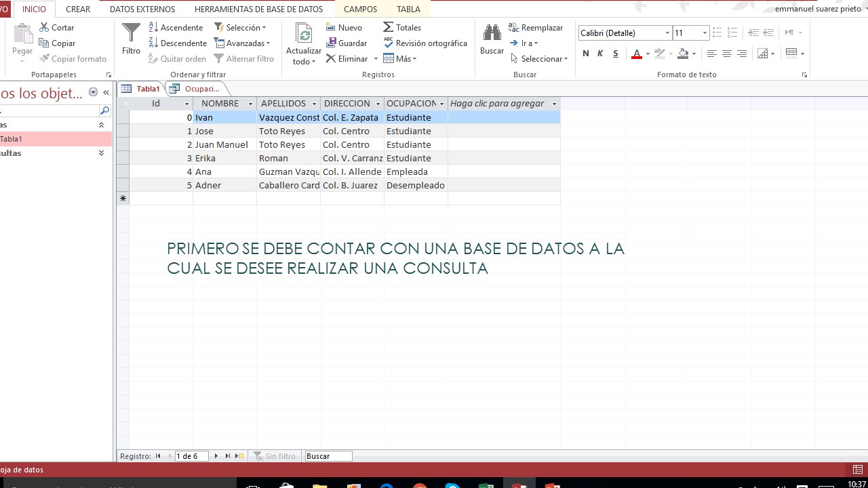Open the font color picker arrow

(x=646, y=54)
